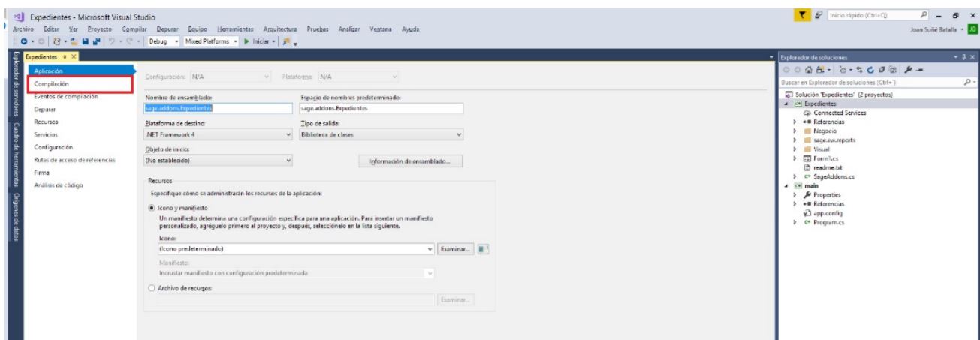Click the Show All Files icon in Solution Explorer

click(x=893, y=69)
